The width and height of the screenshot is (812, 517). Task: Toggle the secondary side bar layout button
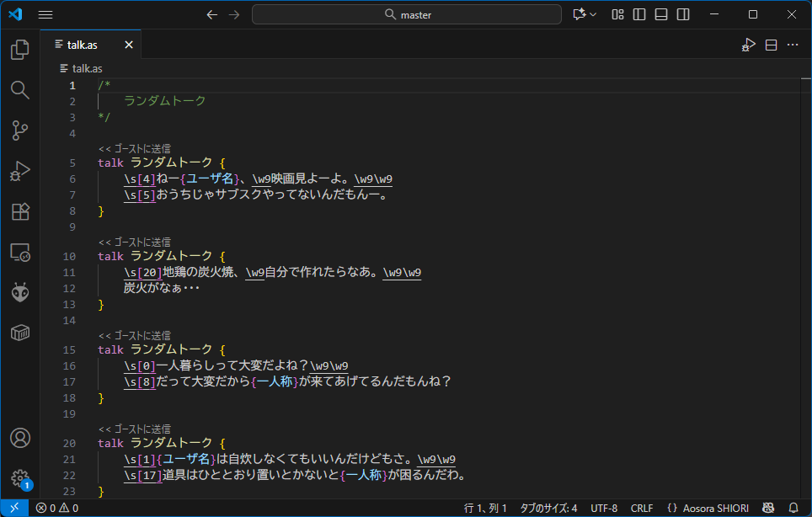[x=683, y=14]
